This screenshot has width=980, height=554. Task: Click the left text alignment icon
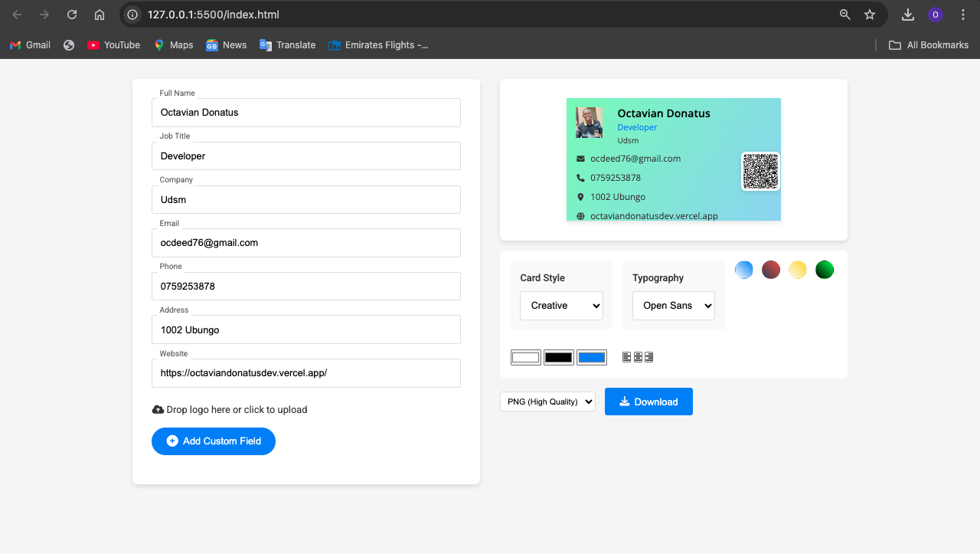point(627,357)
